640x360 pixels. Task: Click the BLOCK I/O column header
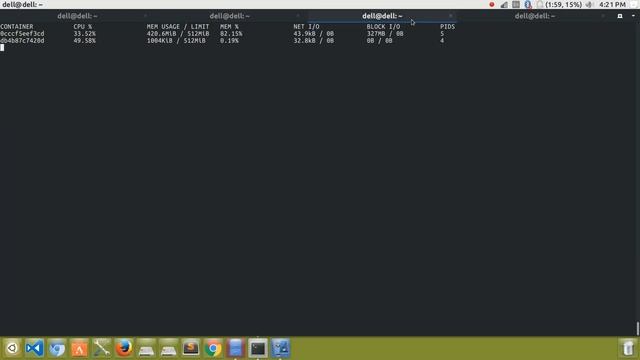pos(383,27)
